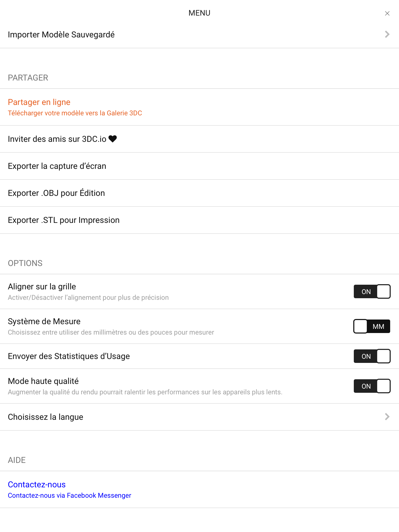The image size is (399, 532).
Task: Choose Exporter la capture d'écran
Action: coord(199,166)
